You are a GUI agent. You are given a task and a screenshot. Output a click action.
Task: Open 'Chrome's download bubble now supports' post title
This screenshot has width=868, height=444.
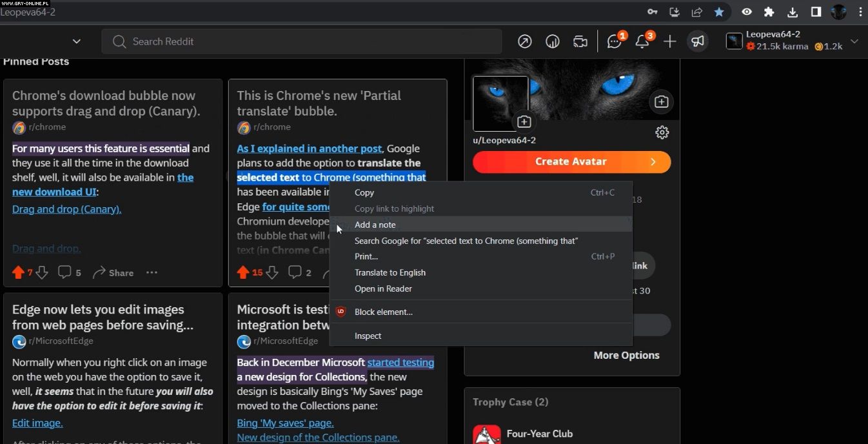(106, 103)
